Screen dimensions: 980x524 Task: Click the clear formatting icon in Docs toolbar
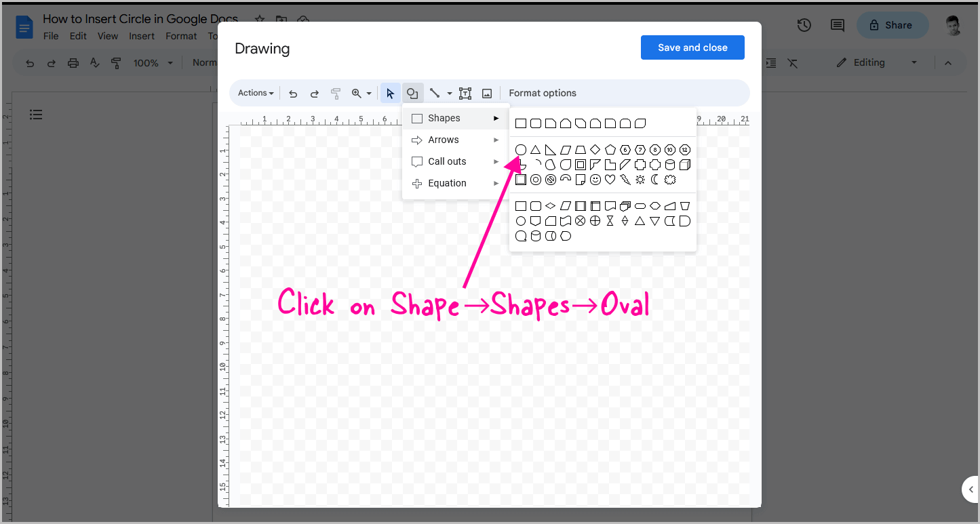pos(793,63)
